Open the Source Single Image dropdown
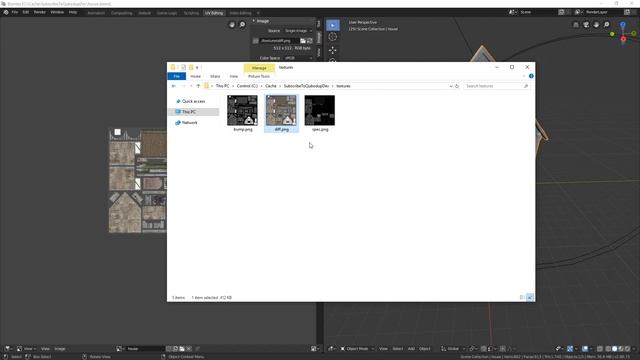 pyautogui.click(x=298, y=31)
